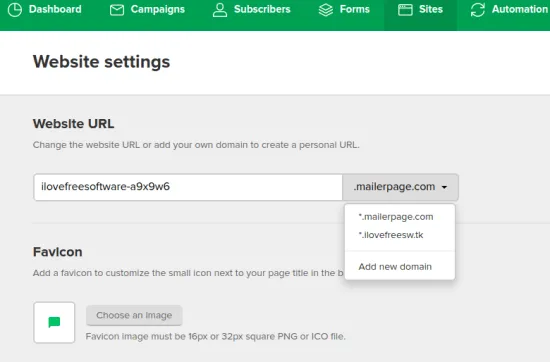Click the website URL subdomain input field

coord(188,187)
